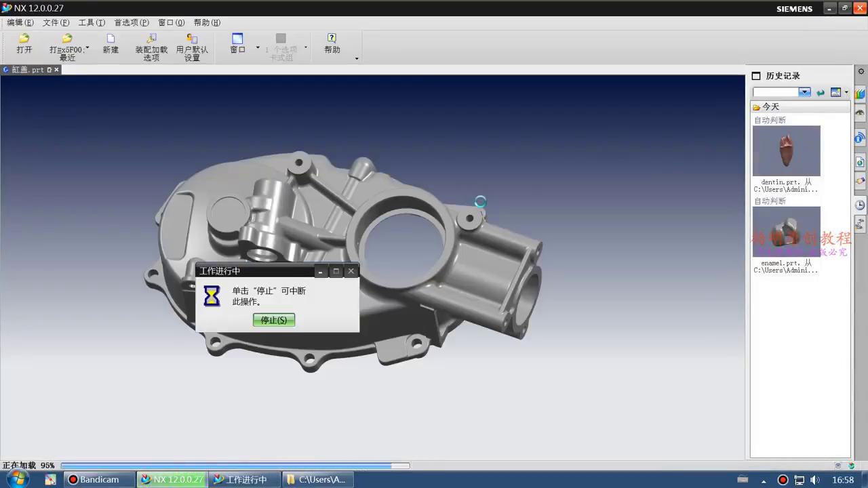This screenshot has height=488, width=868.
Task: Click the sidebar settings gear icon
Action: click(861, 71)
